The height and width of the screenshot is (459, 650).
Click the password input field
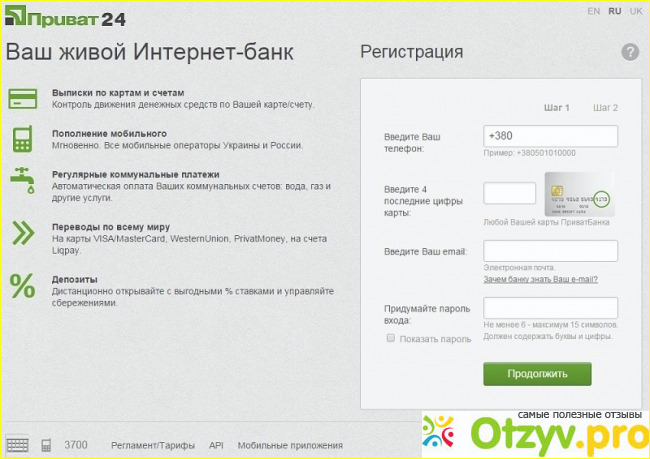551,308
